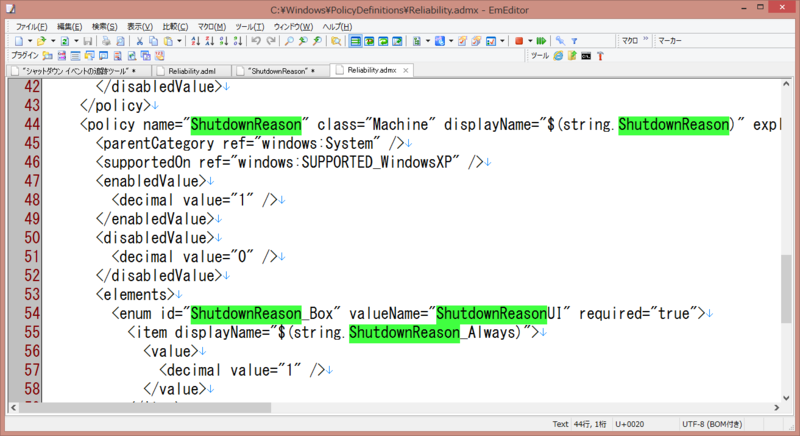The image size is (800, 436).
Task: Click the Copy icon
Action: tap(153, 41)
